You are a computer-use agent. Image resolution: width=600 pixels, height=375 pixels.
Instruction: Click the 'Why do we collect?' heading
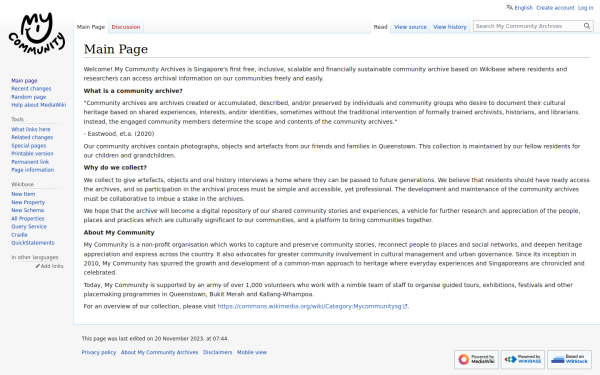click(x=115, y=168)
